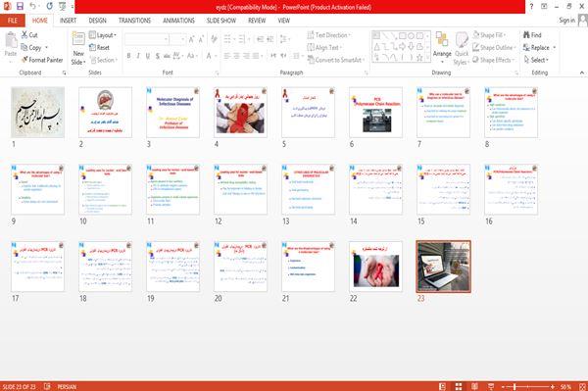Select slide 6 PCR thumbnail
Viewport: 588px width, 391px height.
(x=375, y=112)
